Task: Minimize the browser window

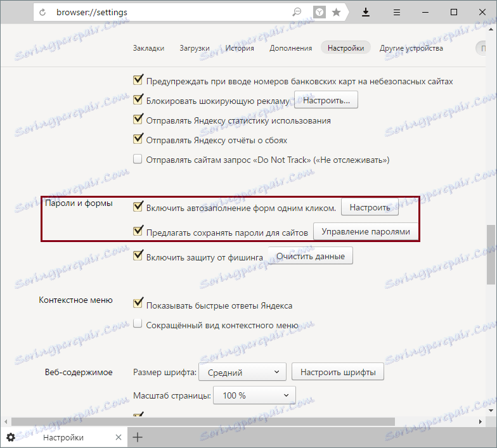Action: point(425,13)
